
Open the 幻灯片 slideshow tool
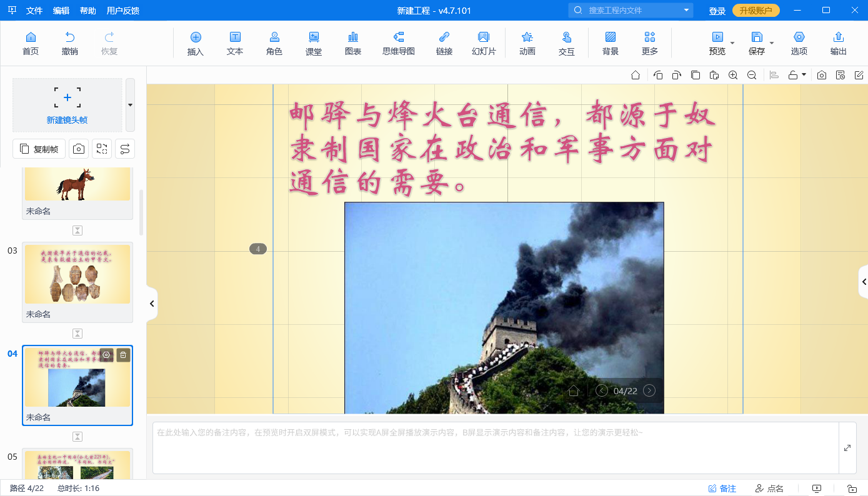tap(484, 43)
